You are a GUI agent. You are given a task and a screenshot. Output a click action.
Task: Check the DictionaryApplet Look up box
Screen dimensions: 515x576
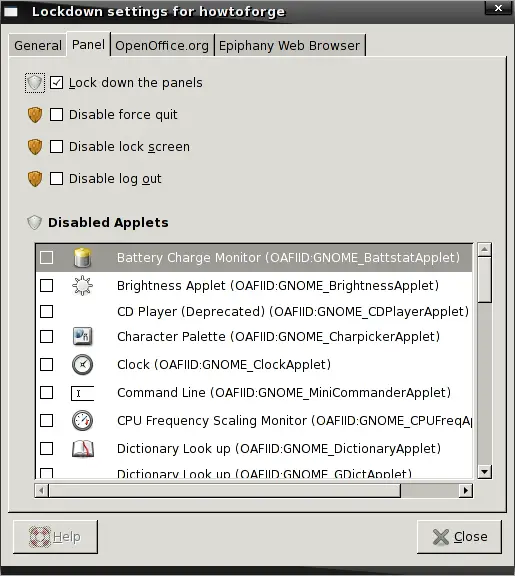pos(47,449)
